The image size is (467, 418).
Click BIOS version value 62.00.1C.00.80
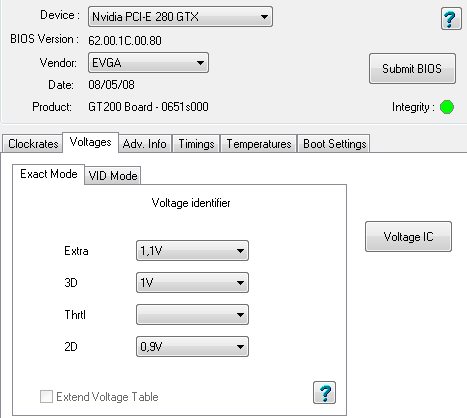125,40
